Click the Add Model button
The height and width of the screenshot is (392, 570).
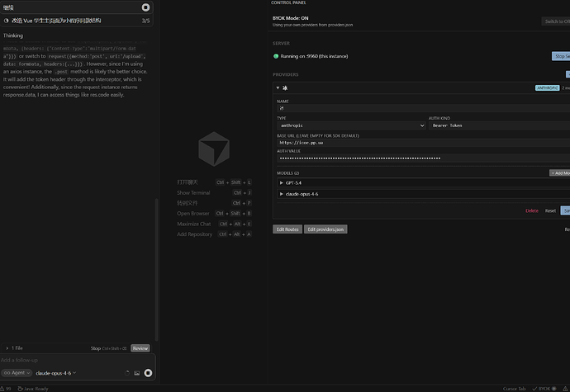pos(559,173)
